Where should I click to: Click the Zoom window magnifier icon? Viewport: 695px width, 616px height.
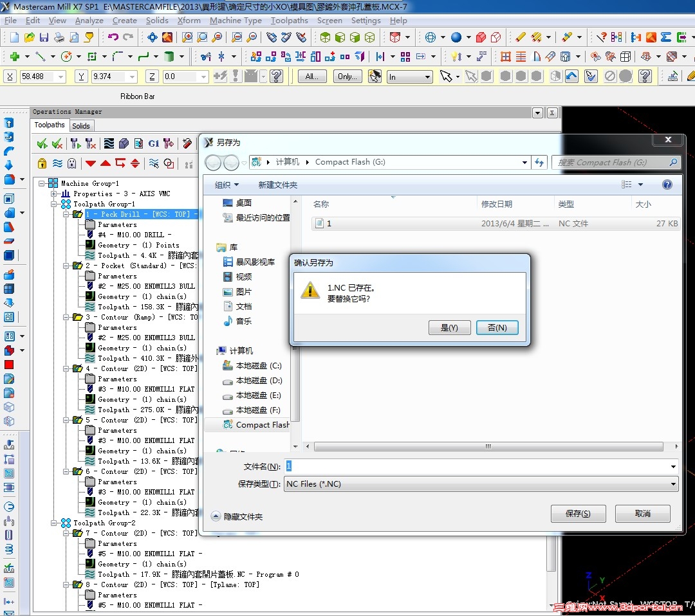187,38
